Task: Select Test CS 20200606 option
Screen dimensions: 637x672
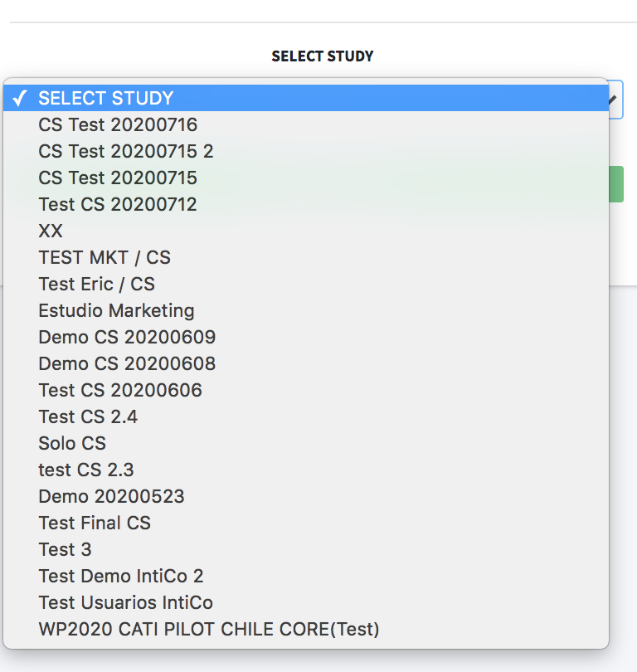Action: tap(306, 391)
